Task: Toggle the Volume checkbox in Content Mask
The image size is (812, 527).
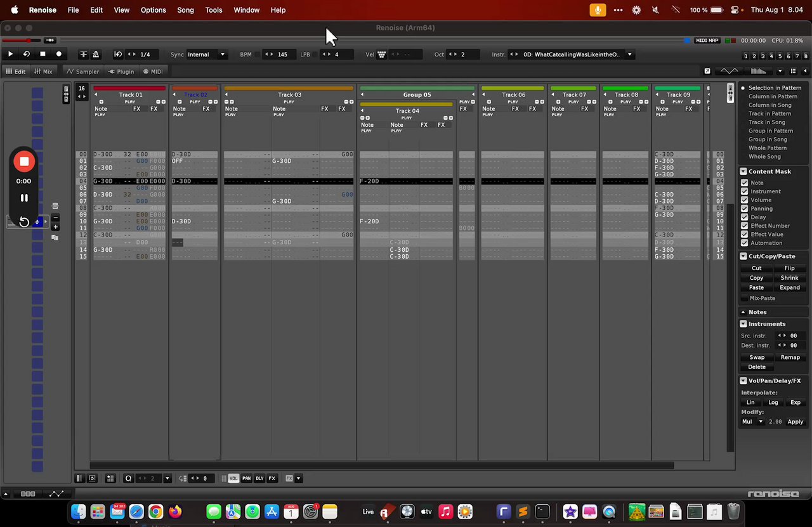Action: tap(745, 200)
